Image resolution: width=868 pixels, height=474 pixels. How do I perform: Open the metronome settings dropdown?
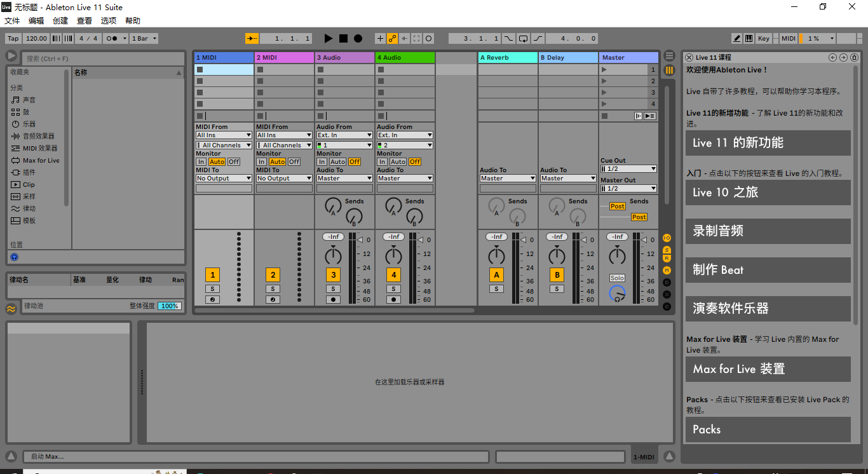[125, 39]
